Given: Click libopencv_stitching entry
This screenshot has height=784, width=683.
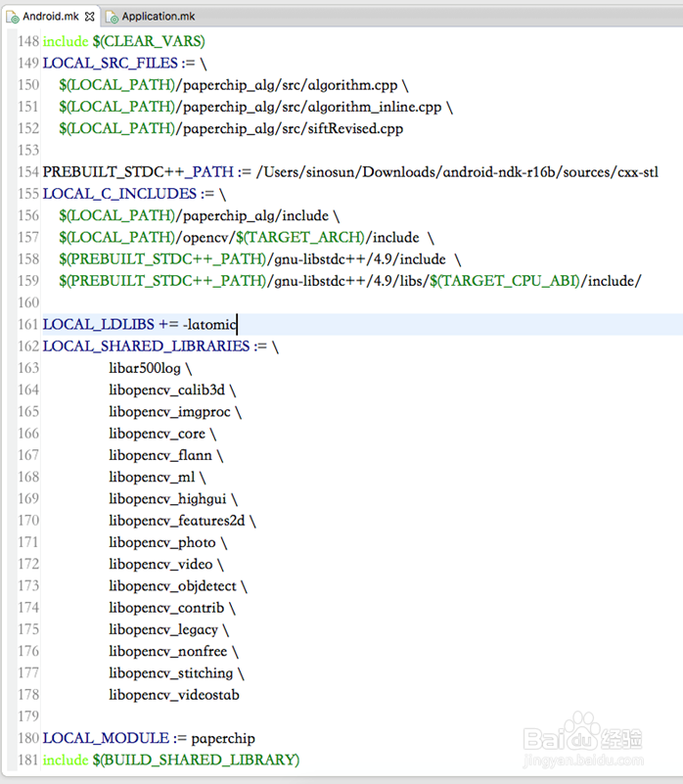Looking at the screenshot, I should point(171,673).
